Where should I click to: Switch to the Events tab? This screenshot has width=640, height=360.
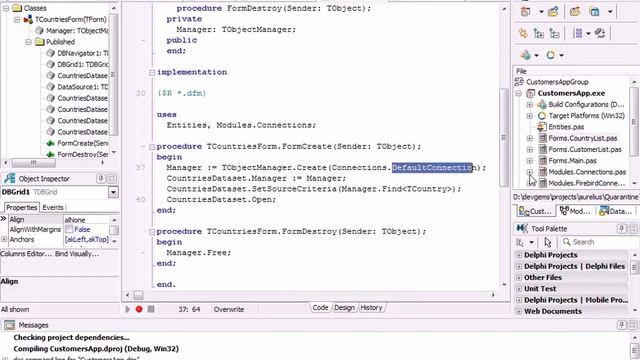click(53, 207)
